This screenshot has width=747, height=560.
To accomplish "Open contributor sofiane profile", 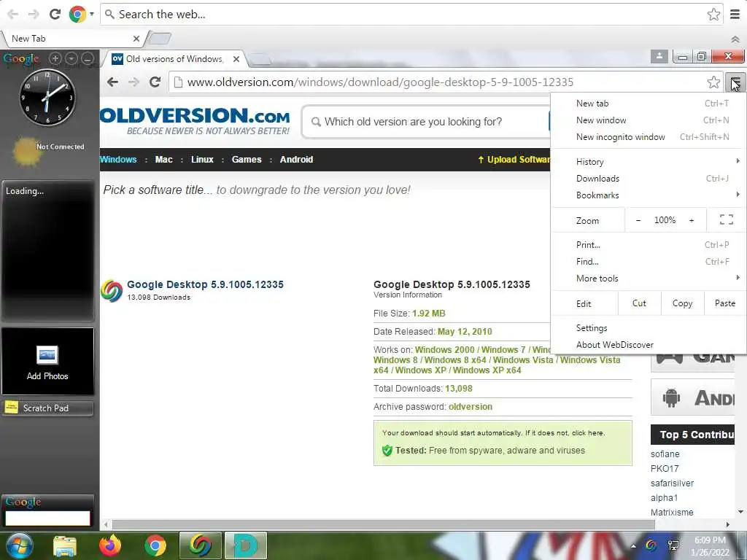I will [x=665, y=454].
